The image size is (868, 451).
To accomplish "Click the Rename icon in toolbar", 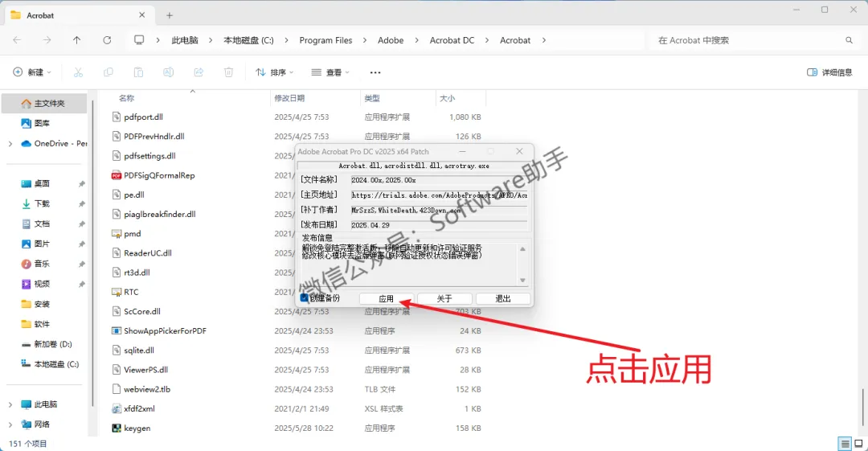I will (168, 72).
